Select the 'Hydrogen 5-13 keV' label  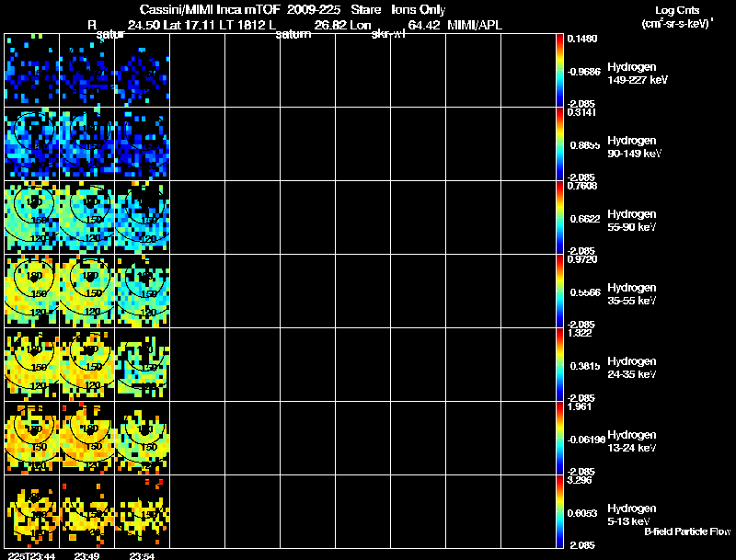pyautogui.click(x=632, y=515)
